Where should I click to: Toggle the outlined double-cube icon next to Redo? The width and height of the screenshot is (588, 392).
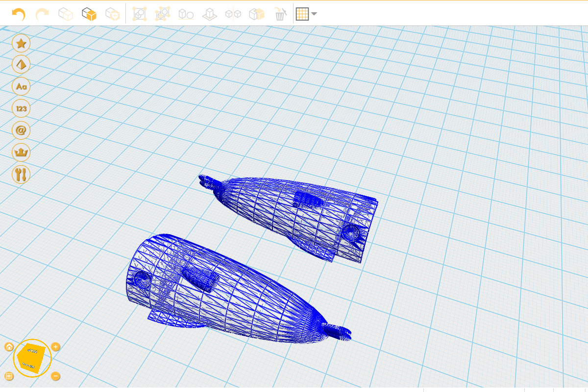click(x=66, y=14)
